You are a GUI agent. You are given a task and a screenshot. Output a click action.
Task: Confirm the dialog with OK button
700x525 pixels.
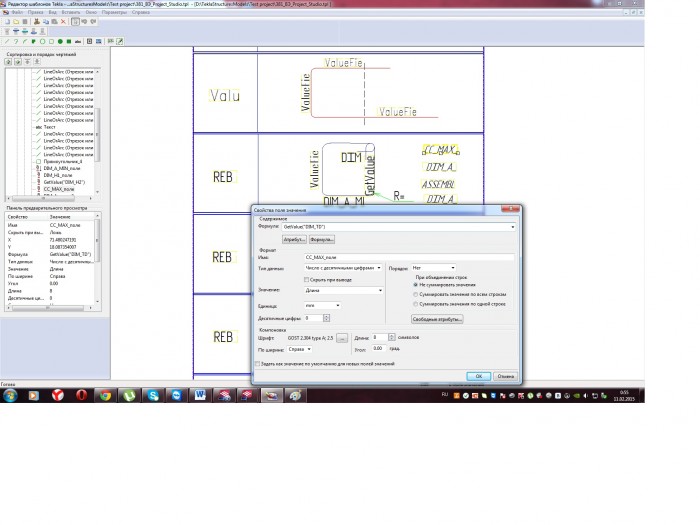[x=479, y=376]
